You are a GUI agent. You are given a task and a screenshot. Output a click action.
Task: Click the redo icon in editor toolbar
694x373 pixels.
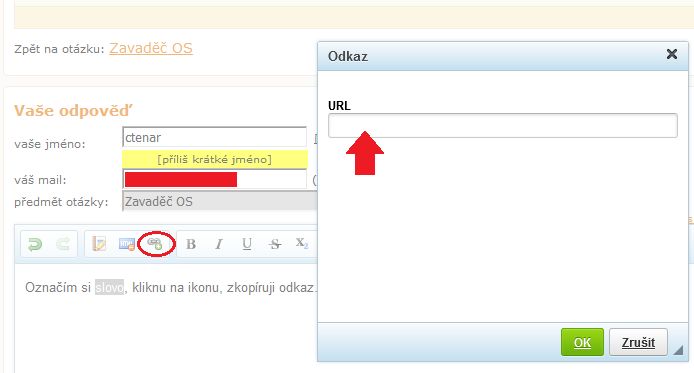click(x=63, y=244)
